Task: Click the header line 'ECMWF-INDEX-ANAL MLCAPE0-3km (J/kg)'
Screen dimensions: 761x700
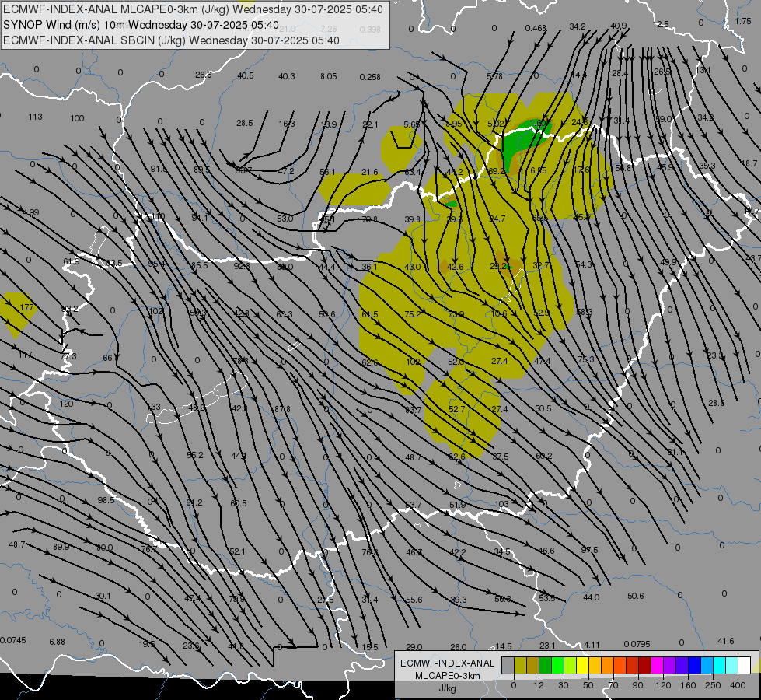Action: click(x=117, y=9)
